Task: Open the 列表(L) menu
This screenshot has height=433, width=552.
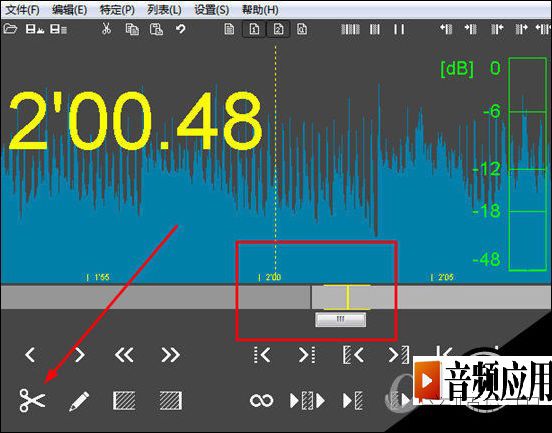Action: click(x=164, y=10)
